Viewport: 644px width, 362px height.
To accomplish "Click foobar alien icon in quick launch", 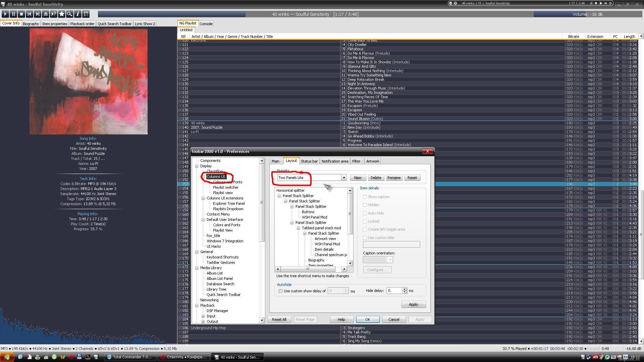I will click(96, 357).
